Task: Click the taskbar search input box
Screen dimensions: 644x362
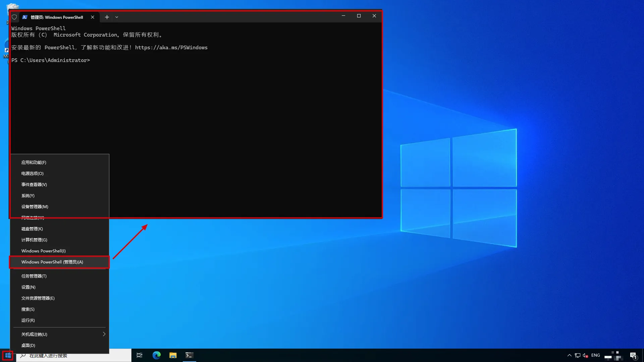Action: pyautogui.click(x=74, y=356)
